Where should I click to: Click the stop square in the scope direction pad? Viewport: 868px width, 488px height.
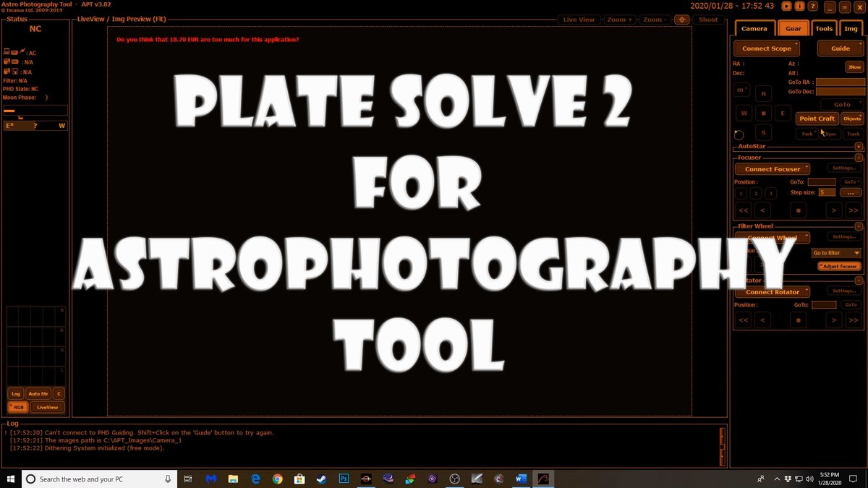point(763,113)
